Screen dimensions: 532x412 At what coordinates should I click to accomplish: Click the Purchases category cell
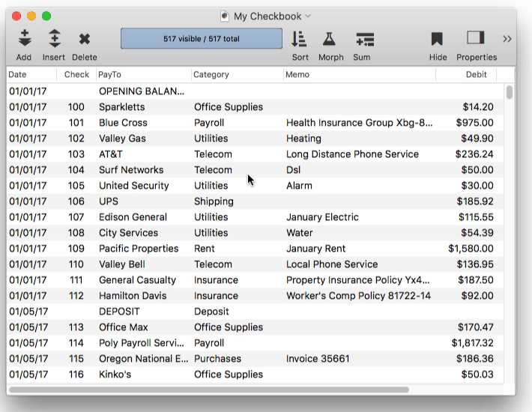coord(217,358)
